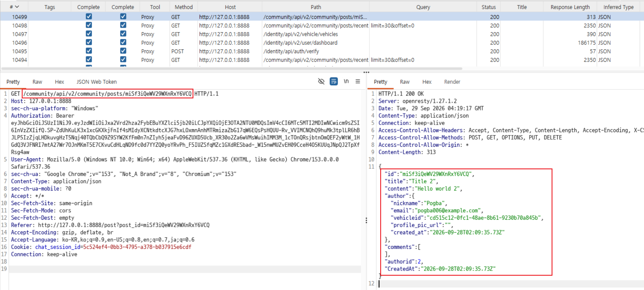This screenshot has width=644, height=290.
Task: Sort table by Response Length header
Action: pyautogui.click(x=570, y=7)
